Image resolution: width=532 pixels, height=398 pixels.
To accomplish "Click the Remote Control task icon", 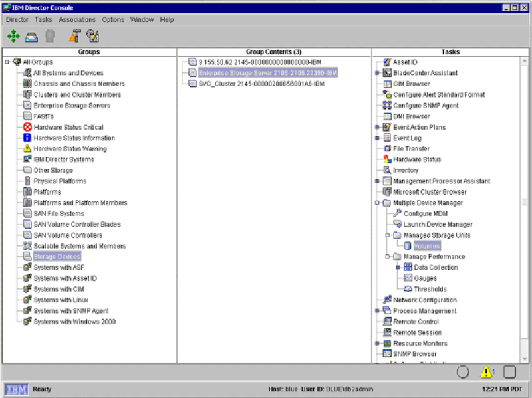I will [387, 322].
